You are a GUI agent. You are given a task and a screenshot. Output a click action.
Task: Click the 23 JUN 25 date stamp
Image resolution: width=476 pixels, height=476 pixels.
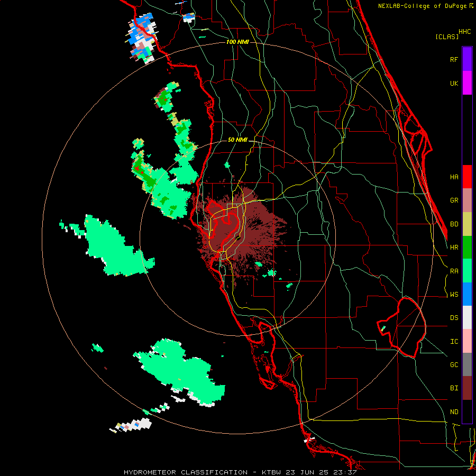(x=307, y=472)
